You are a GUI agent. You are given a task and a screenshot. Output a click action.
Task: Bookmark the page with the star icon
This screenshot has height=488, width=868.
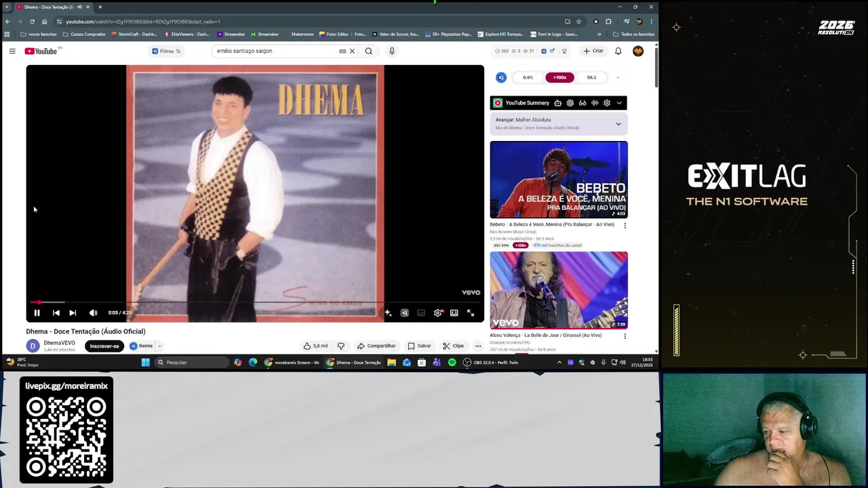[x=578, y=22]
